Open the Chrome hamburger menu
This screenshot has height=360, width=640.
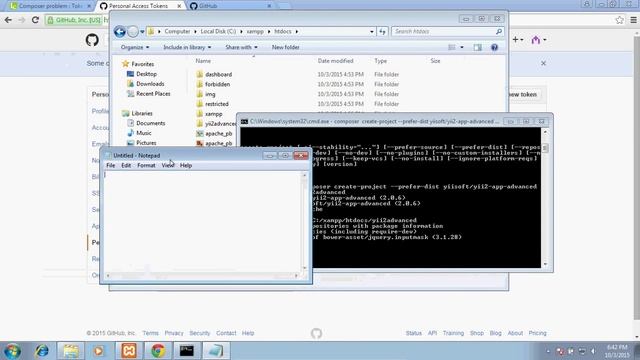click(633, 20)
